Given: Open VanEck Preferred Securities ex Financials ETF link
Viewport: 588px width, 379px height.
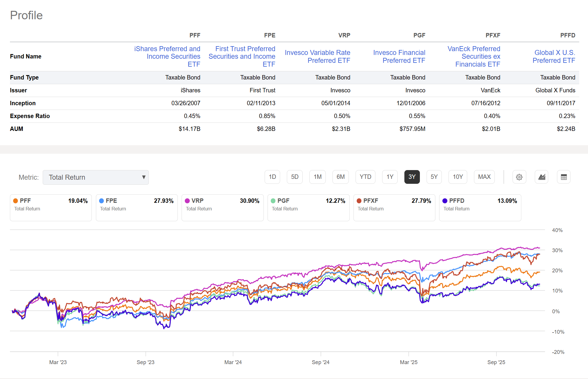Looking at the screenshot, I should (474, 56).
